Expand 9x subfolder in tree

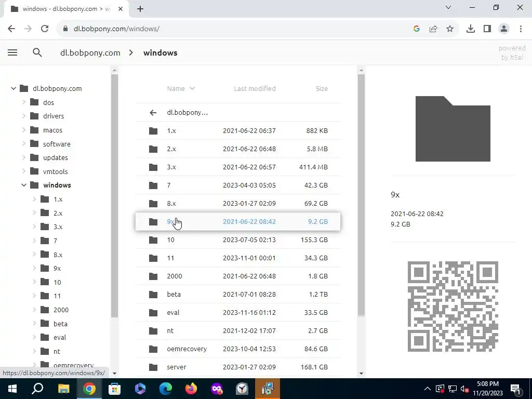pyautogui.click(x=34, y=268)
